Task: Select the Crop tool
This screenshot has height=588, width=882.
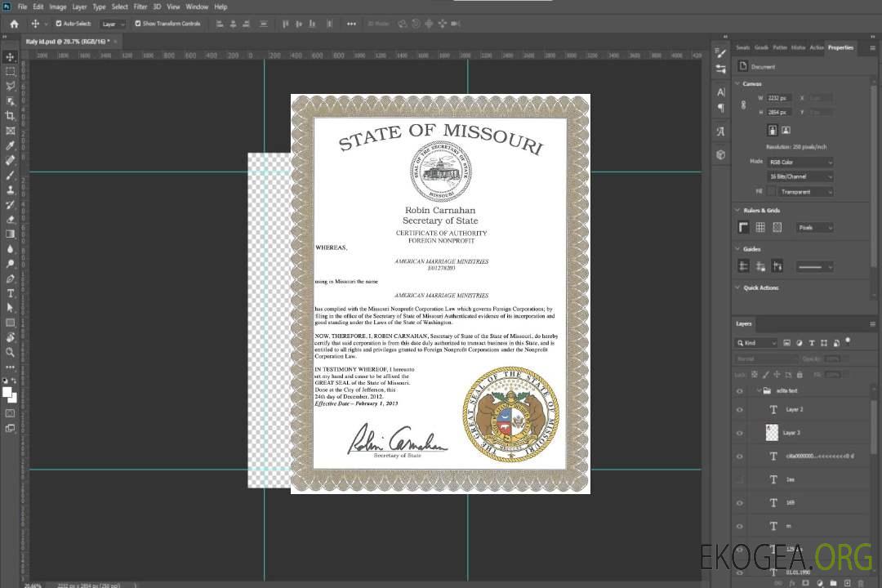Action: tap(10, 116)
